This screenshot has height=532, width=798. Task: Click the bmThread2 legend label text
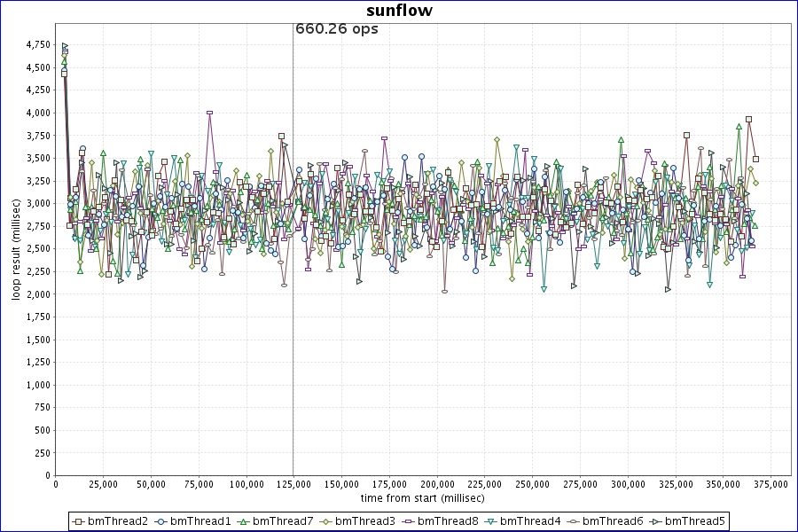click(117, 521)
